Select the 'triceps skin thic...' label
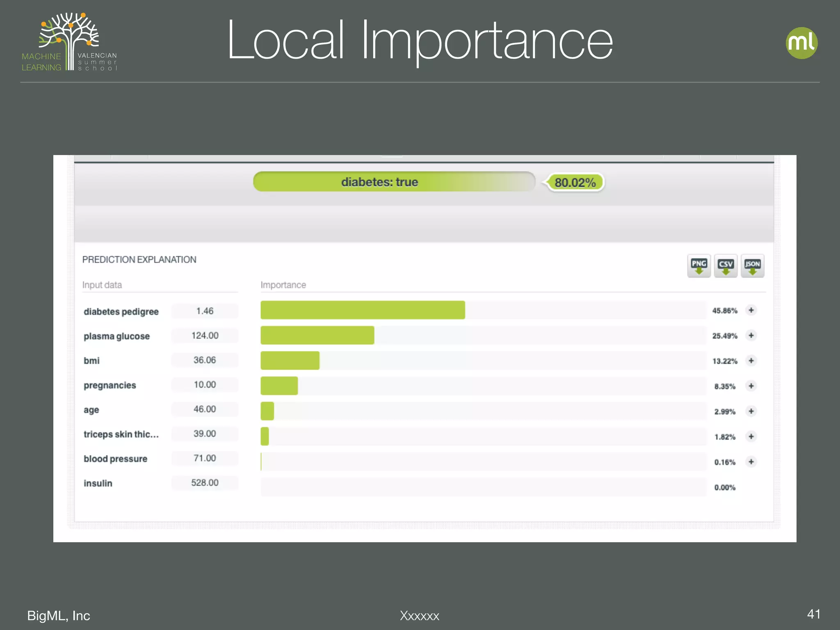 121,434
